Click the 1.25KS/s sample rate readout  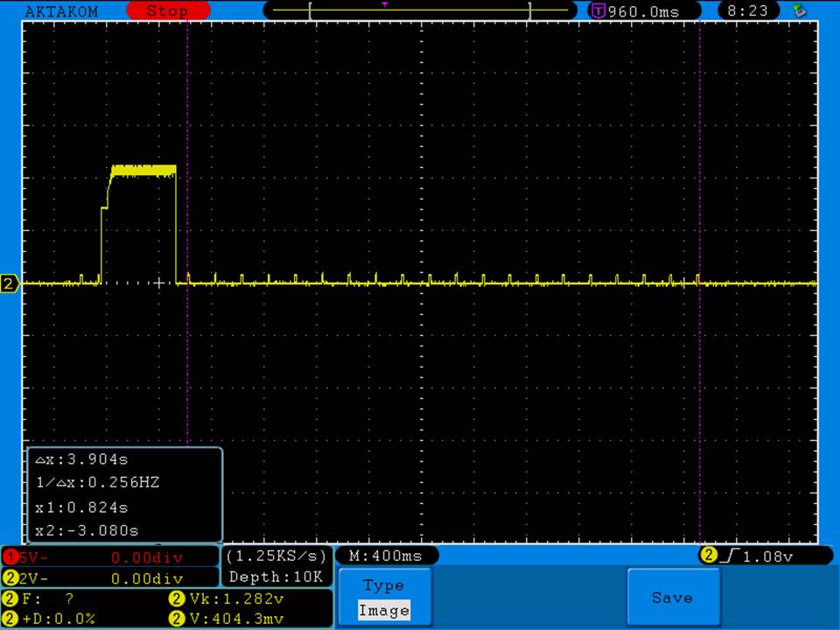[x=276, y=556]
